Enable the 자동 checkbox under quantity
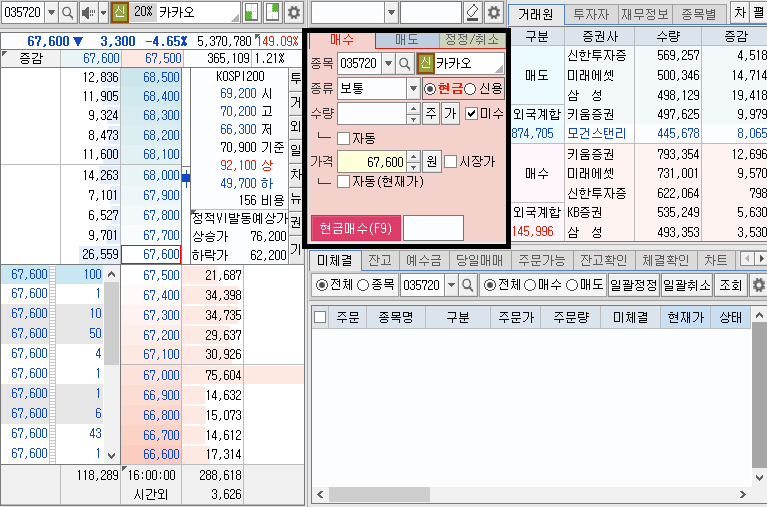Screen dimensions: 767x507 tap(343, 138)
